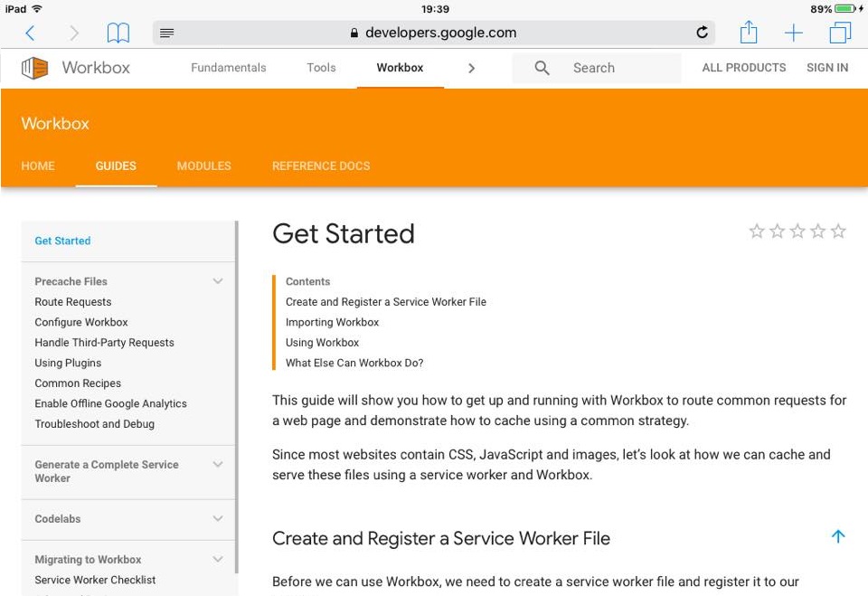This screenshot has width=868, height=596.
Task: Click the blue up-arrow anchor link
Action: click(x=837, y=535)
